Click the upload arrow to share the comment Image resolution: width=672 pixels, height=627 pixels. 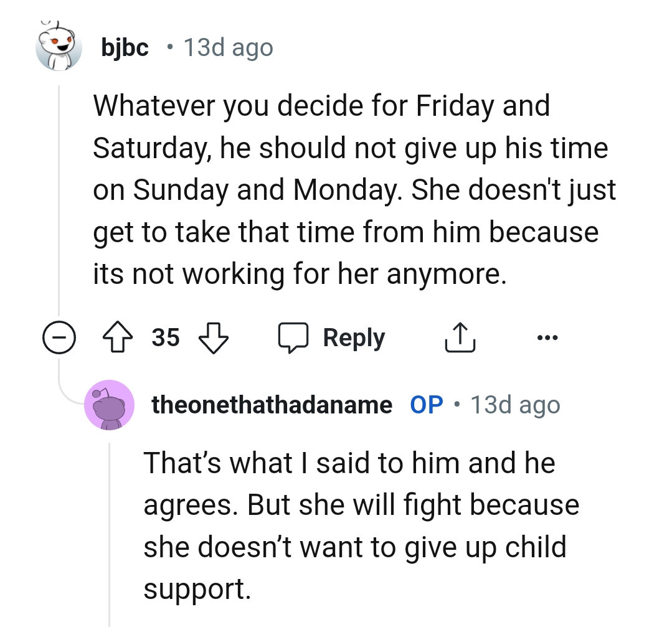[x=460, y=337]
